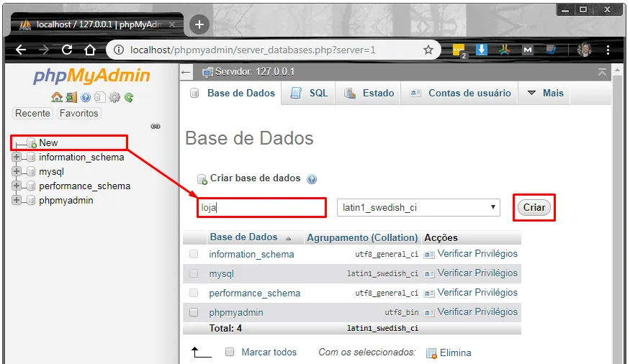This screenshot has width=630, height=364.
Task: Click the Elimina link
Action: 455,352
